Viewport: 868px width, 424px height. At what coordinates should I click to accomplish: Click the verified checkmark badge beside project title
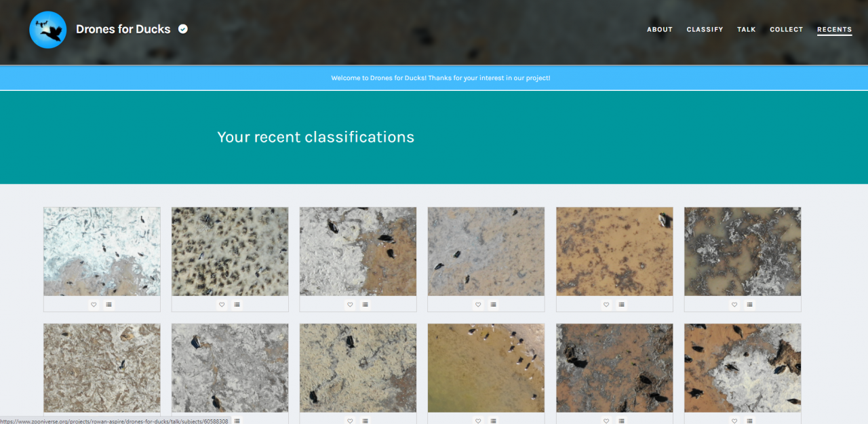click(x=183, y=28)
